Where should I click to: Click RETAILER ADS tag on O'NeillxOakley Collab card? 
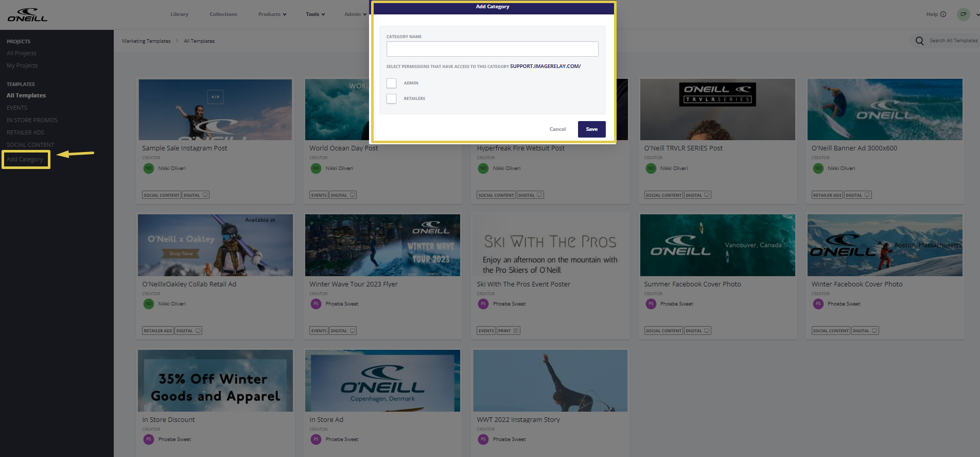tap(158, 331)
